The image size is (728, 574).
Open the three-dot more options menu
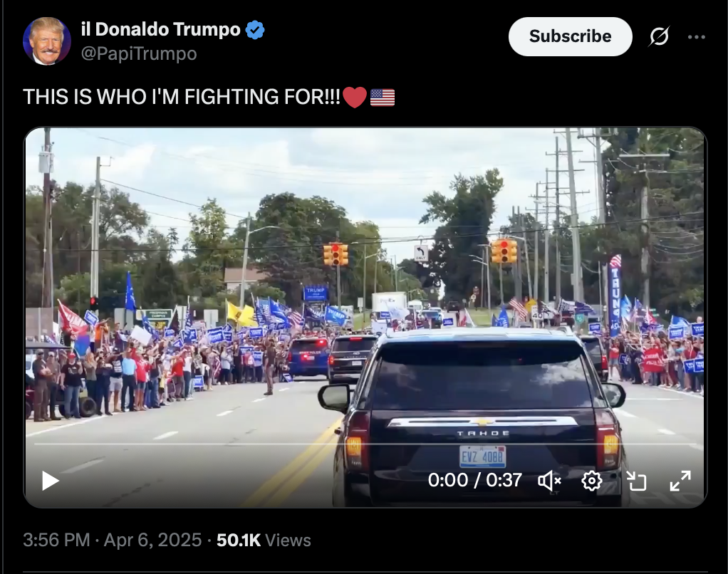[x=697, y=37]
